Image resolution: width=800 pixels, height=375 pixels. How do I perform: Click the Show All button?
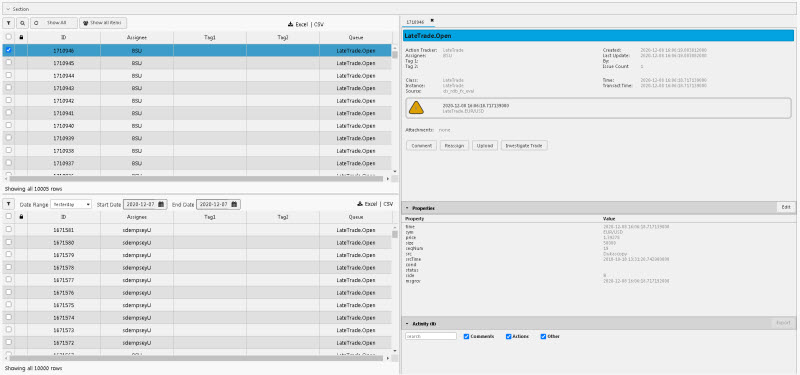pos(54,23)
